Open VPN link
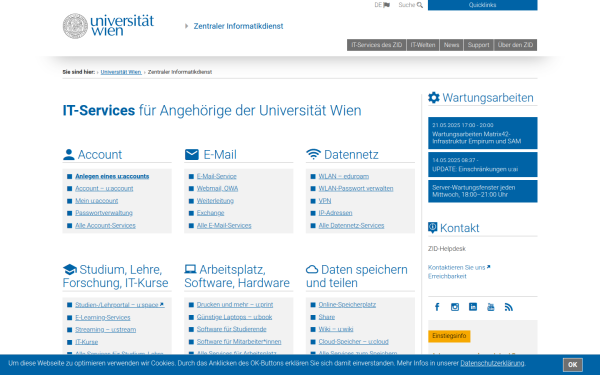This screenshot has height=375, width=600. (325, 201)
